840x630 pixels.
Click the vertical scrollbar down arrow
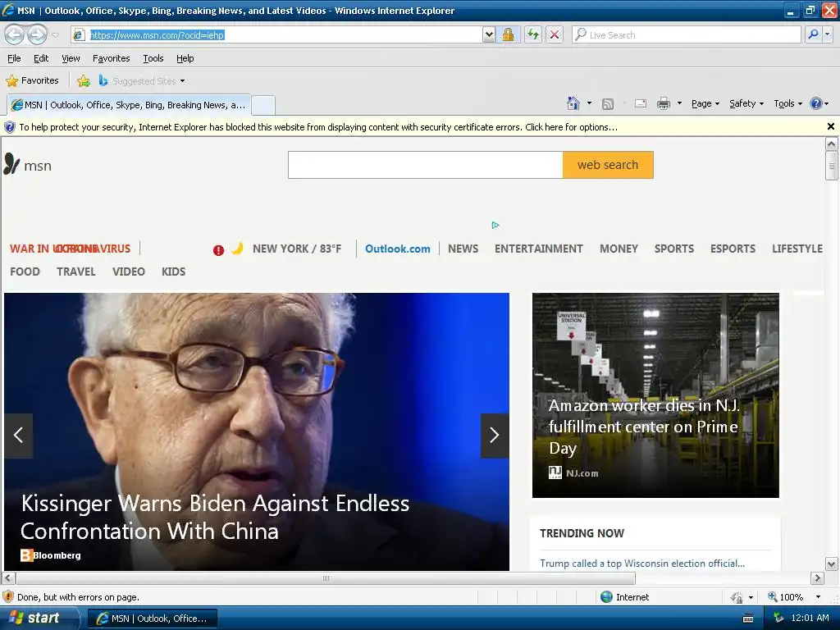click(x=831, y=564)
